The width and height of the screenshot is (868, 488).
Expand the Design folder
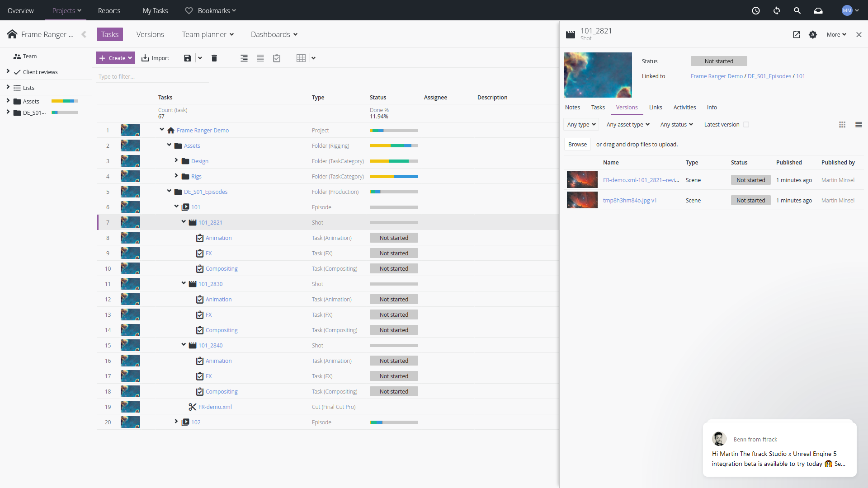pos(176,160)
